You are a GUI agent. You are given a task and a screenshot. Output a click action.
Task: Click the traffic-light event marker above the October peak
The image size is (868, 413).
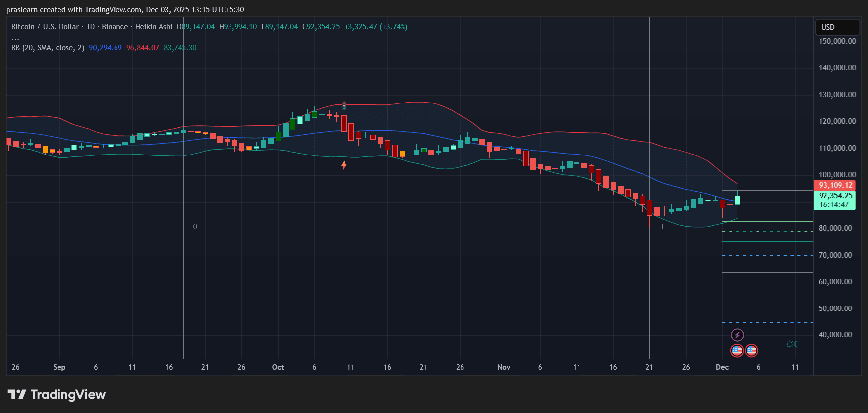344,105
